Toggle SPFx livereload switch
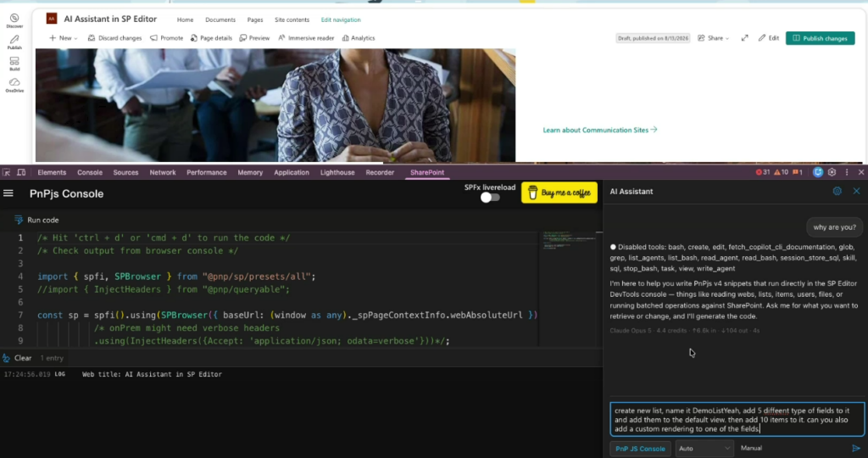The image size is (868, 458). pos(490,198)
